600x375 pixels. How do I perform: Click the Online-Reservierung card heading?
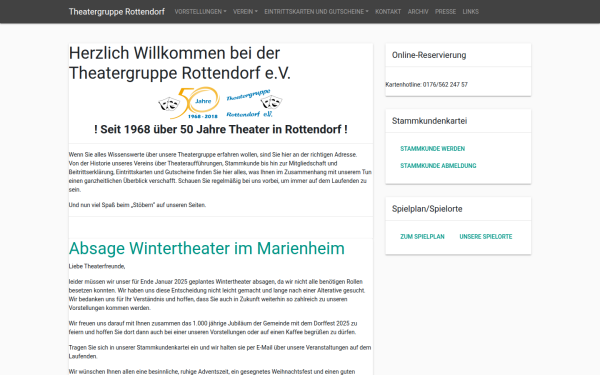click(x=429, y=55)
